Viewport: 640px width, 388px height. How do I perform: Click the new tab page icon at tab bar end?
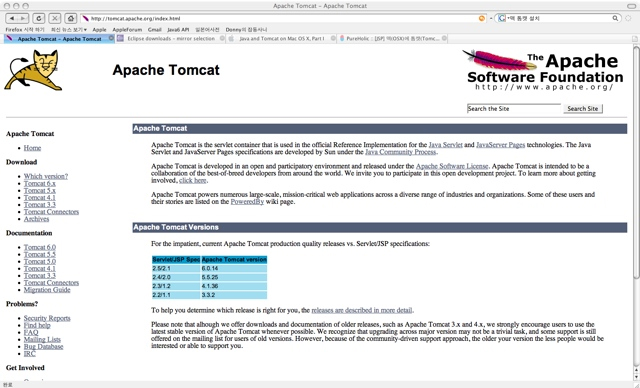click(x=635, y=39)
